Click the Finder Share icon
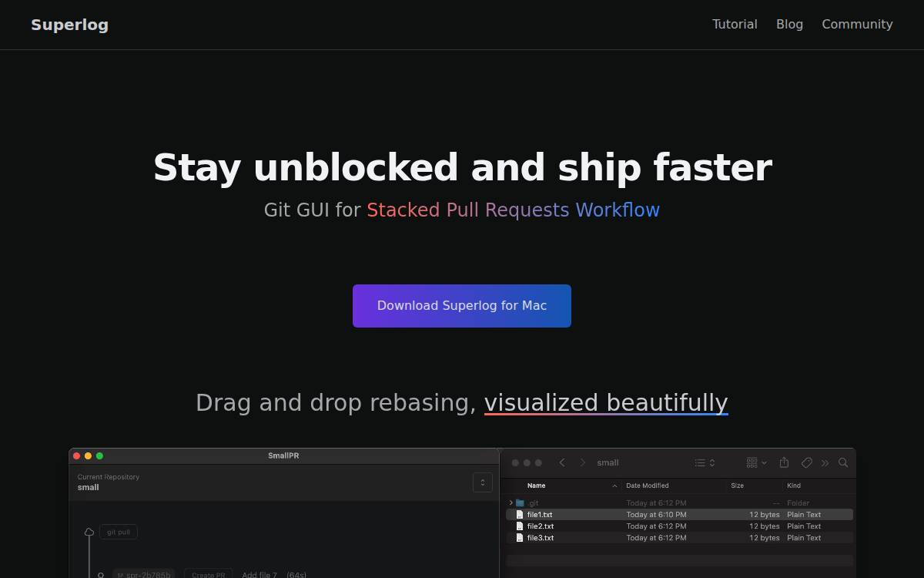The image size is (924, 578). tap(784, 462)
